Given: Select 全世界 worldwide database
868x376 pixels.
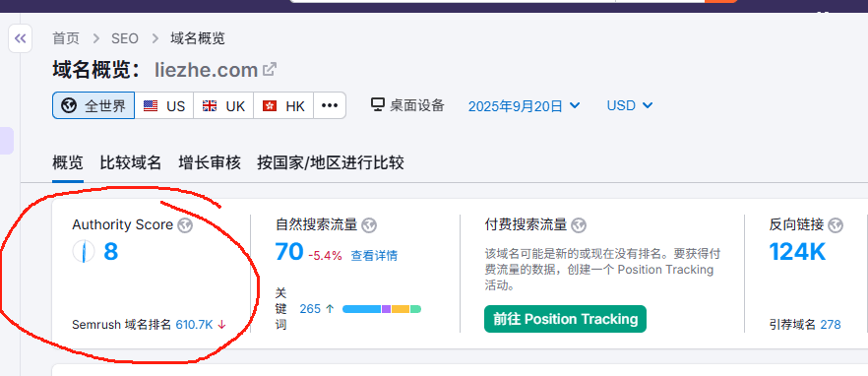Looking at the screenshot, I should [x=93, y=105].
